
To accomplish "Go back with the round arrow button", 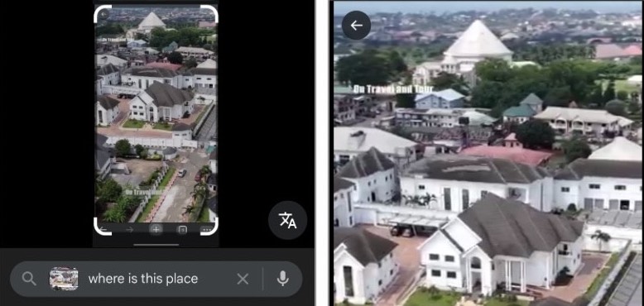I will pyautogui.click(x=356, y=26).
